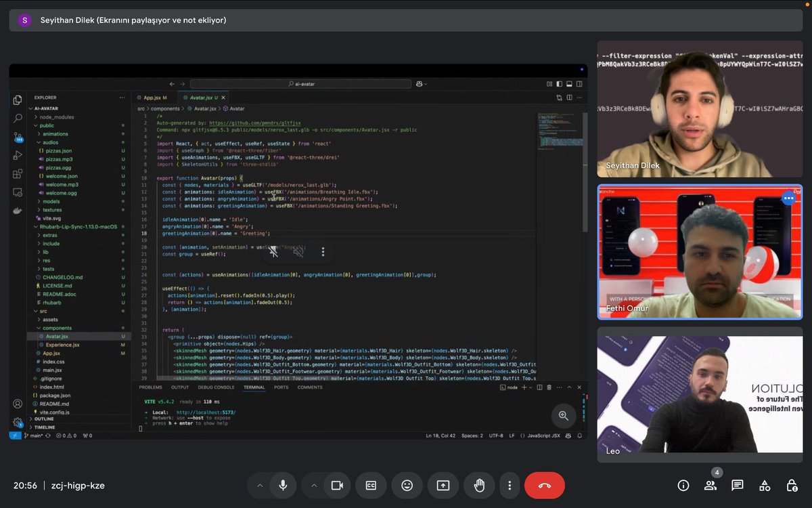Click the magnifier zoom button on the shared screen
Image resolution: width=812 pixels, height=508 pixels.
(x=564, y=416)
